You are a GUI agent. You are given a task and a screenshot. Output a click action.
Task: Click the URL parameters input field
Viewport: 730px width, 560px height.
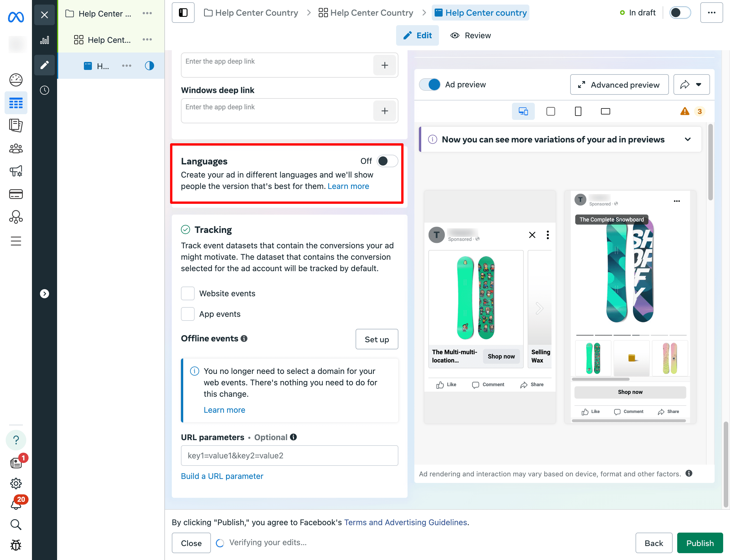click(x=289, y=456)
